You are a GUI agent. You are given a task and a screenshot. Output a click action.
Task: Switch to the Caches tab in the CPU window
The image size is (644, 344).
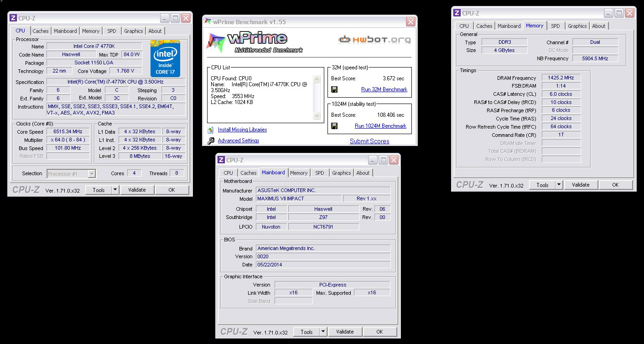pos(41,31)
